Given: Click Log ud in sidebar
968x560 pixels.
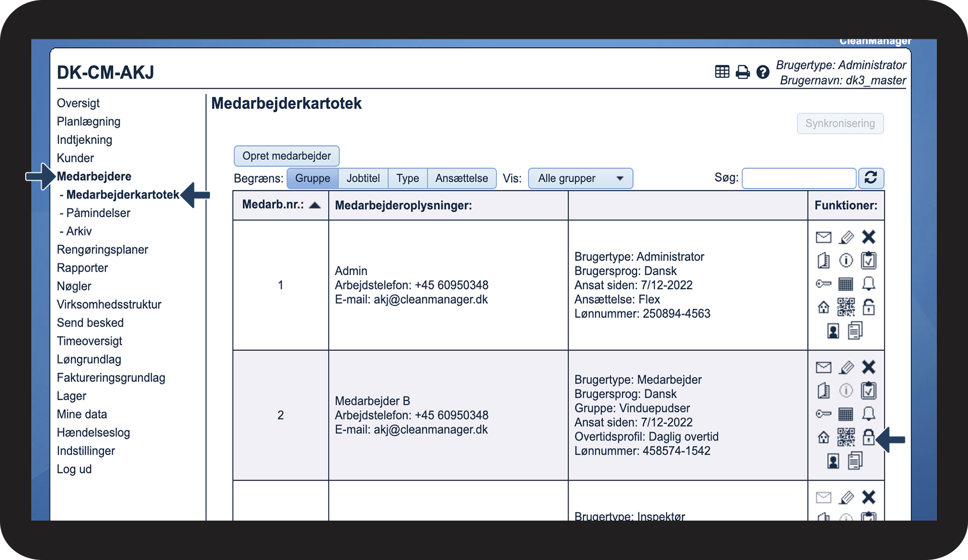Looking at the screenshot, I should [74, 469].
